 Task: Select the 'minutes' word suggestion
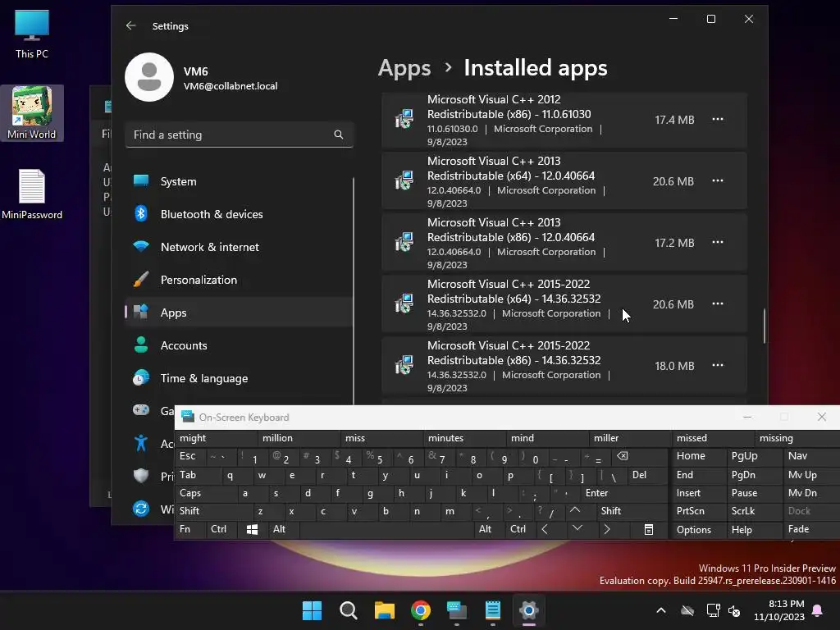coord(464,438)
